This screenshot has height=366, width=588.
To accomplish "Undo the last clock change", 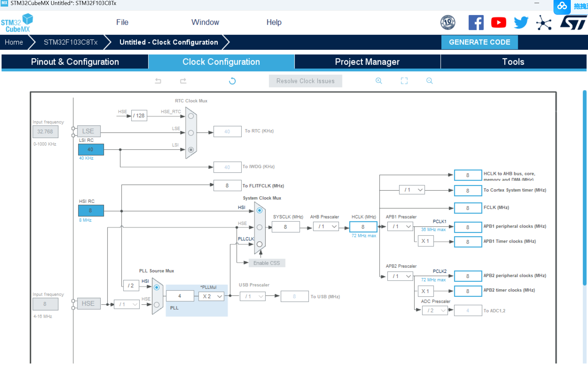I will coord(158,81).
